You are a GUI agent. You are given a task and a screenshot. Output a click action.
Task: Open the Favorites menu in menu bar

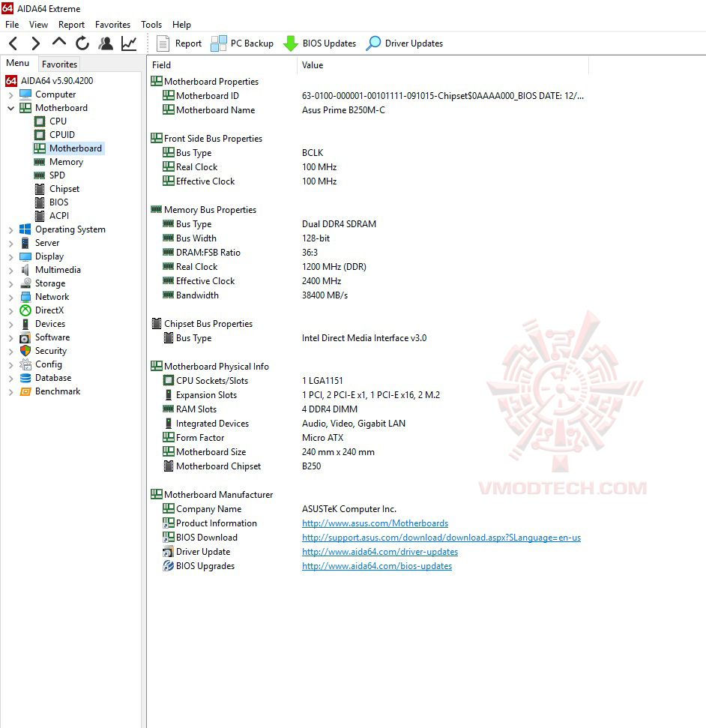pos(112,25)
